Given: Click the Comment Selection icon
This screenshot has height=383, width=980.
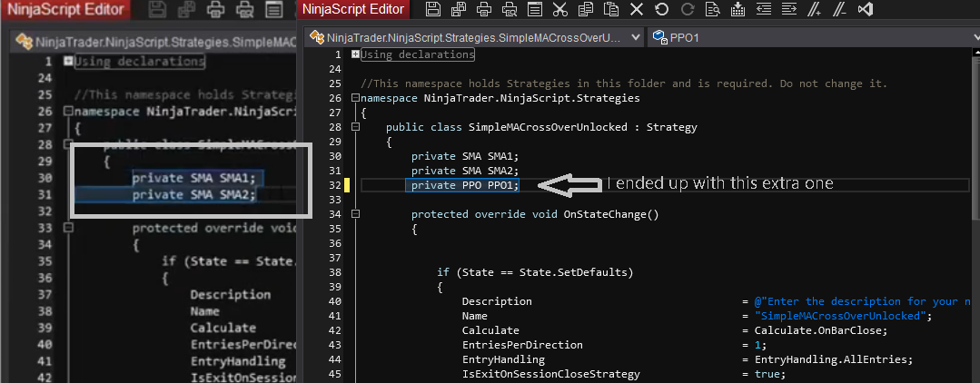Looking at the screenshot, I should tap(815, 9).
